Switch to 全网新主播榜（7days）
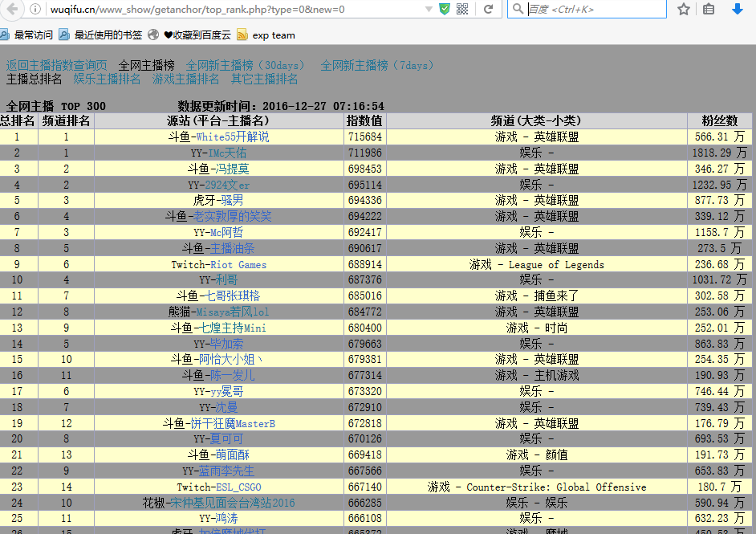Viewport: 756px width, 534px height. (376, 65)
